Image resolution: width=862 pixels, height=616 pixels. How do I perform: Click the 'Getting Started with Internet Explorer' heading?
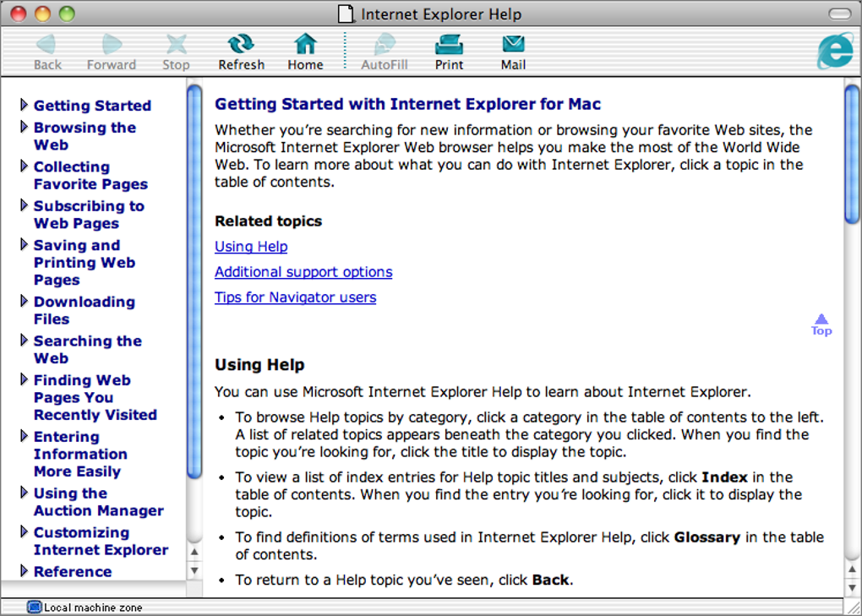click(x=407, y=104)
